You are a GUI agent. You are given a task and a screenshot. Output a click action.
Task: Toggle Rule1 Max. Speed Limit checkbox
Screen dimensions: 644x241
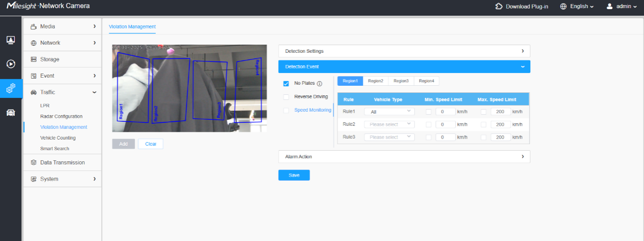[x=484, y=111]
